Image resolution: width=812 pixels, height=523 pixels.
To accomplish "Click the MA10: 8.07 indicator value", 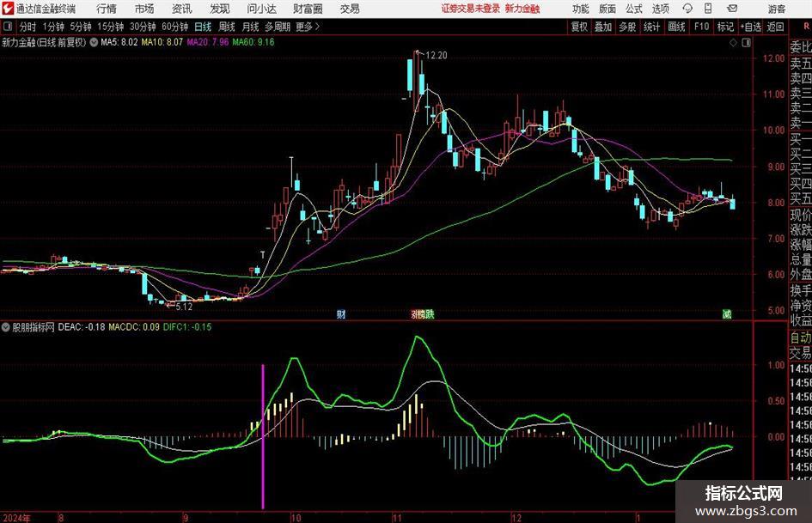I will pyautogui.click(x=162, y=42).
